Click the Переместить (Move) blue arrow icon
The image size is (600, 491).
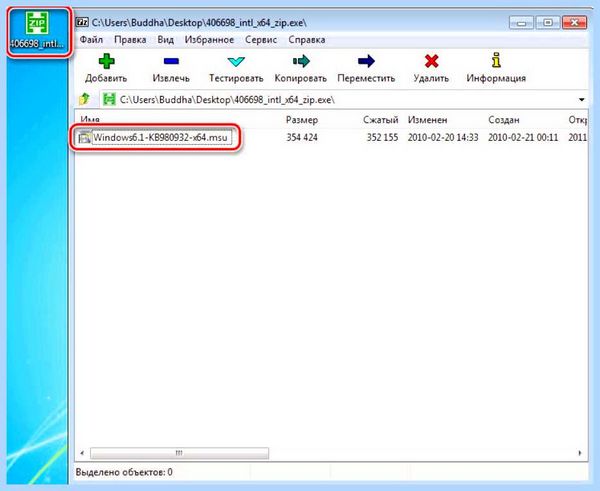(x=366, y=61)
